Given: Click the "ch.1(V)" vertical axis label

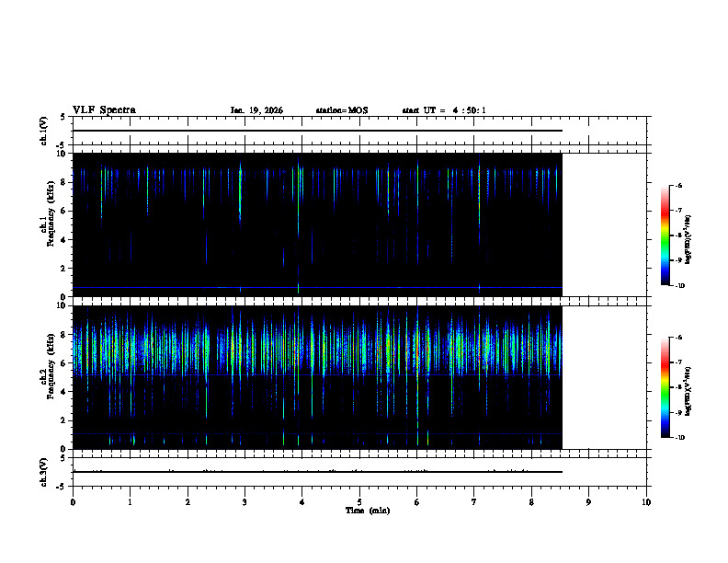Looking at the screenshot, I should (44, 131).
